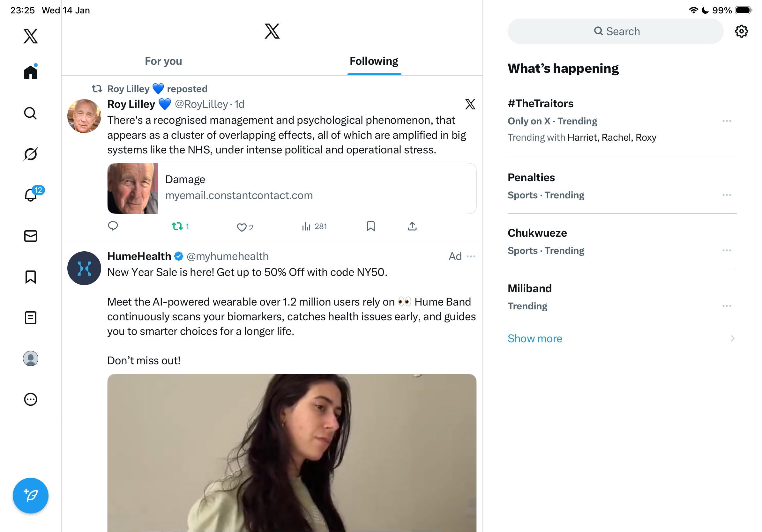Switch to the For you tab
Screen dimensions: 762x532
pos(163,61)
